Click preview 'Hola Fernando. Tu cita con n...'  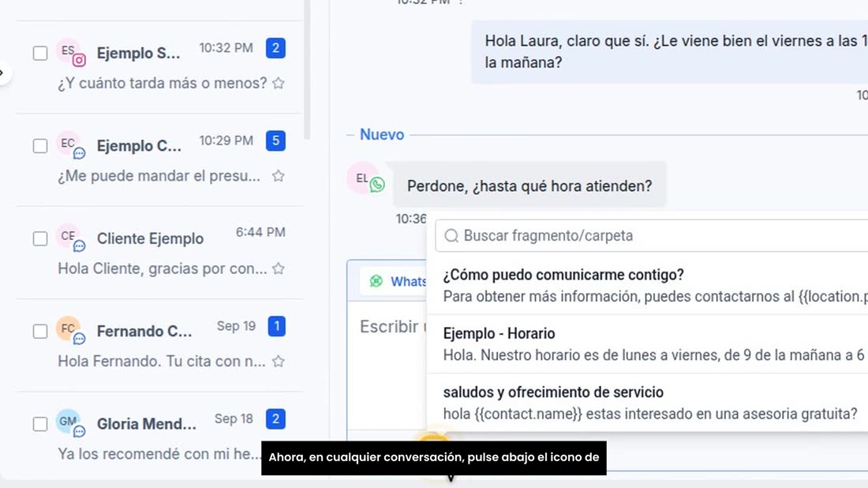(x=162, y=361)
